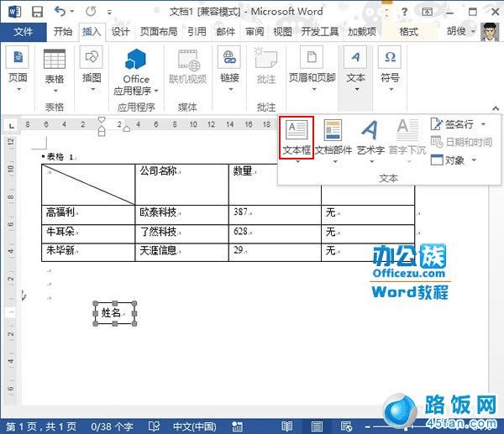Image resolution: width=504 pixels, height=434 pixels.
Task: Click the 欧泰科技 table cell
Action: point(181,215)
